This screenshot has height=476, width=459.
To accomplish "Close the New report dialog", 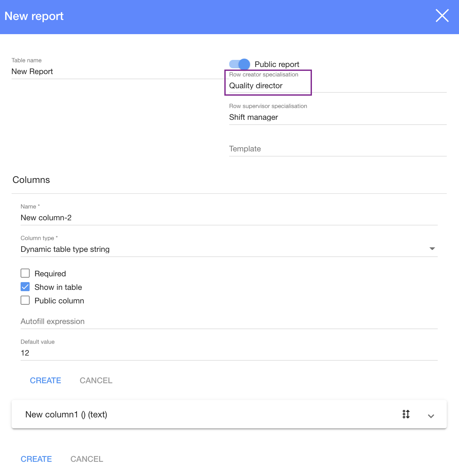I will point(442,15).
